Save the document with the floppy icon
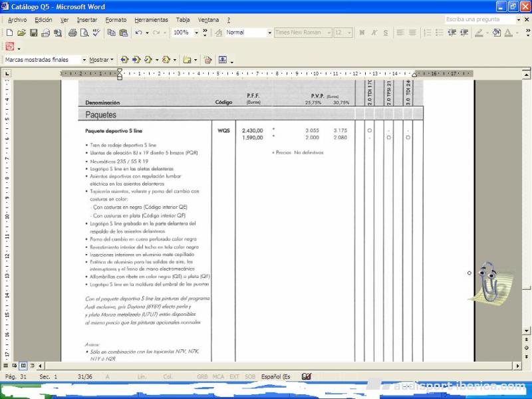This screenshot has width=532, height=399. click(x=33, y=33)
